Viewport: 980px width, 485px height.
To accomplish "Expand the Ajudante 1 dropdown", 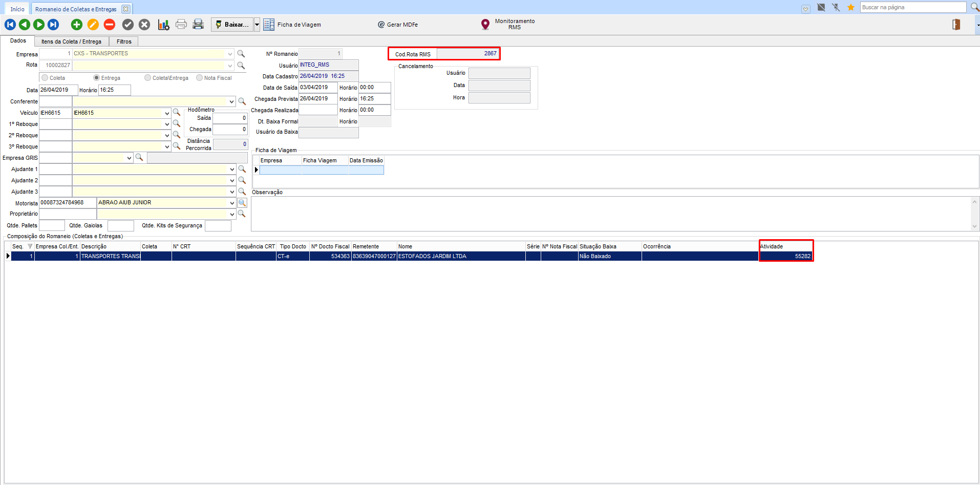I will (232, 169).
